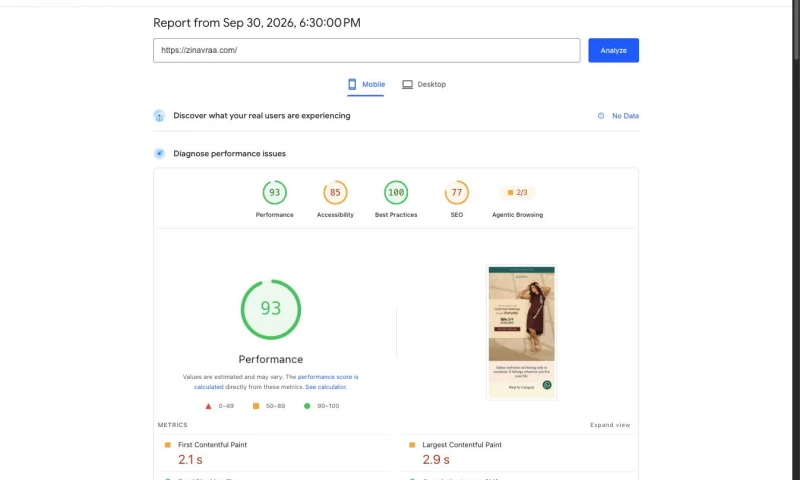Viewport: 800px width, 480px height.
Task: Click the mobile phone icon
Action: 352,84
